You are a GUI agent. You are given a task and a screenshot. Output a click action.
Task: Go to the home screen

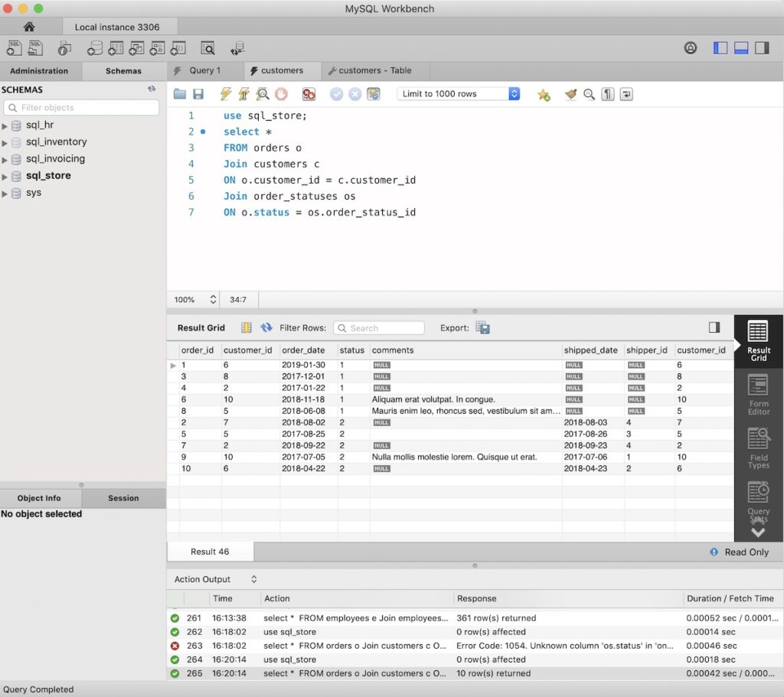pyautogui.click(x=29, y=27)
